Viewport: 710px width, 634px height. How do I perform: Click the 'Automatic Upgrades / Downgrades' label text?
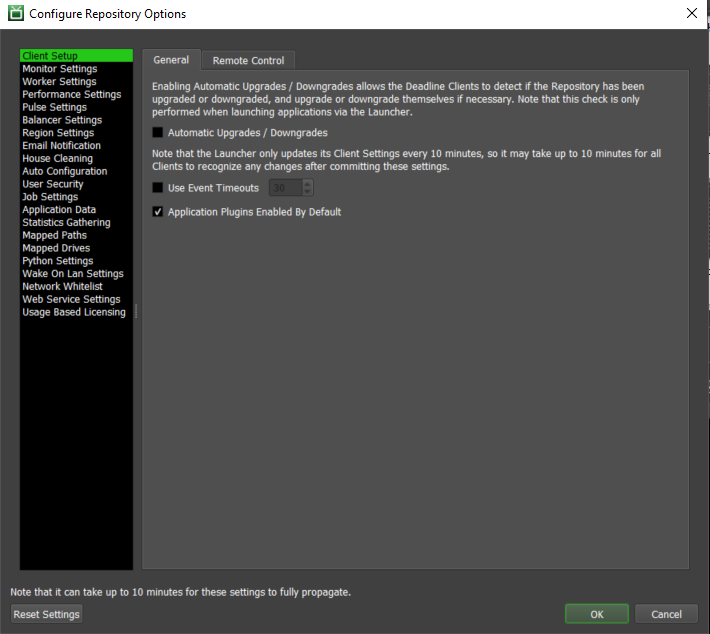[x=248, y=133]
